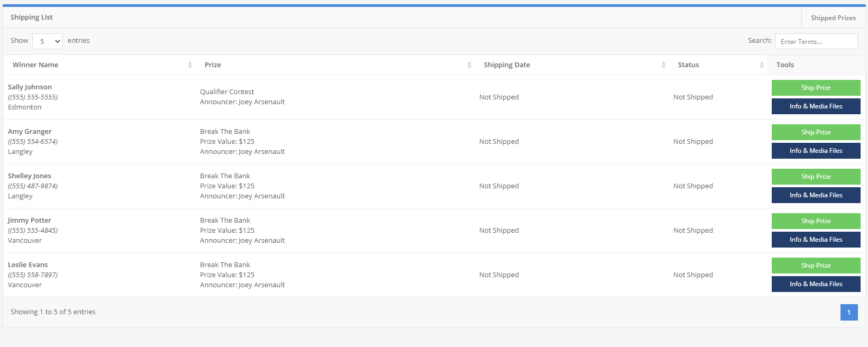Open the entries-per-page dropdown
The width and height of the screenshot is (868, 347).
pyautogui.click(x=47, y=41)
